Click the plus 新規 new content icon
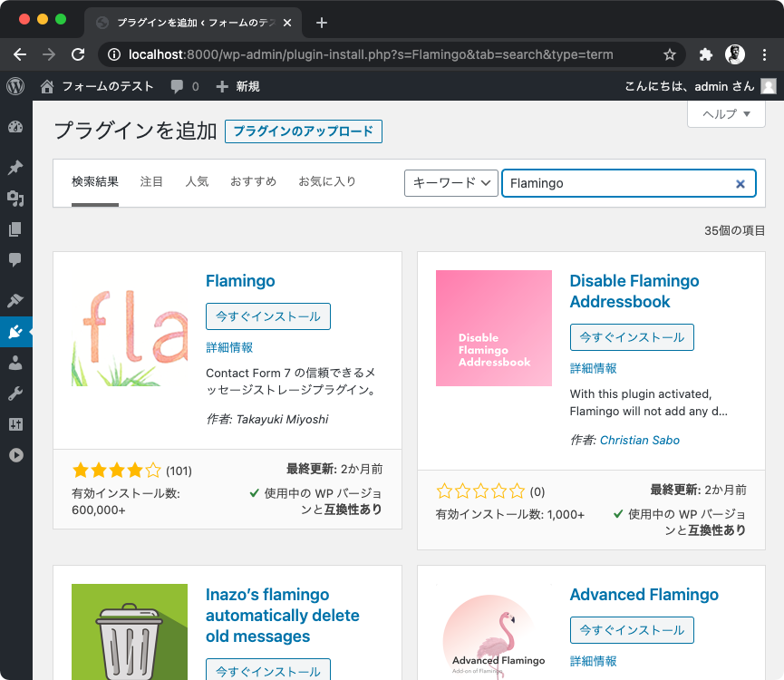 (x=222, y=86)
